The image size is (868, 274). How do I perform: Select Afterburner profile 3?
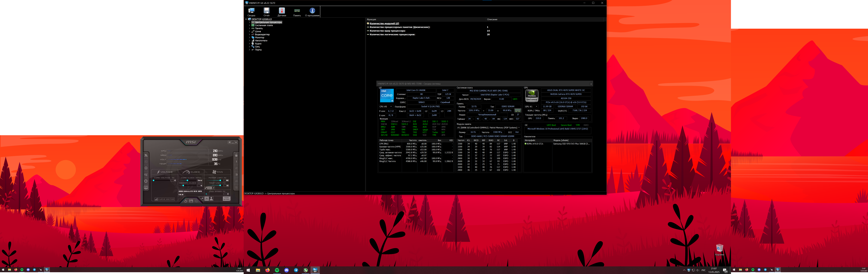237,175
